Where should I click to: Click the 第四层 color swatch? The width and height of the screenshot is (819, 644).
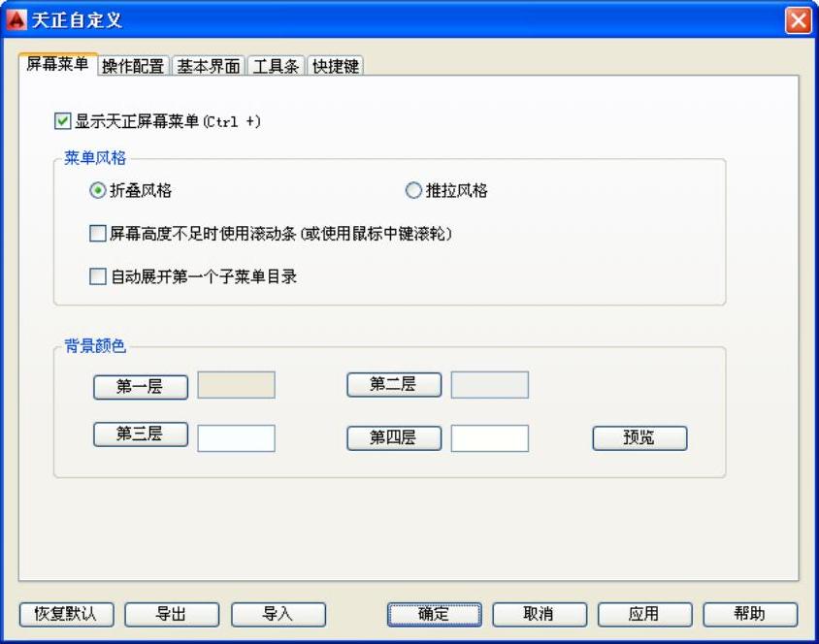click(489, 438)
